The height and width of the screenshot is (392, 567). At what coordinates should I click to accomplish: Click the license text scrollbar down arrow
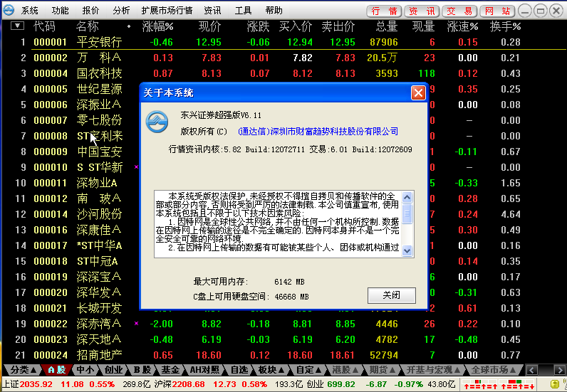[407, 250]
